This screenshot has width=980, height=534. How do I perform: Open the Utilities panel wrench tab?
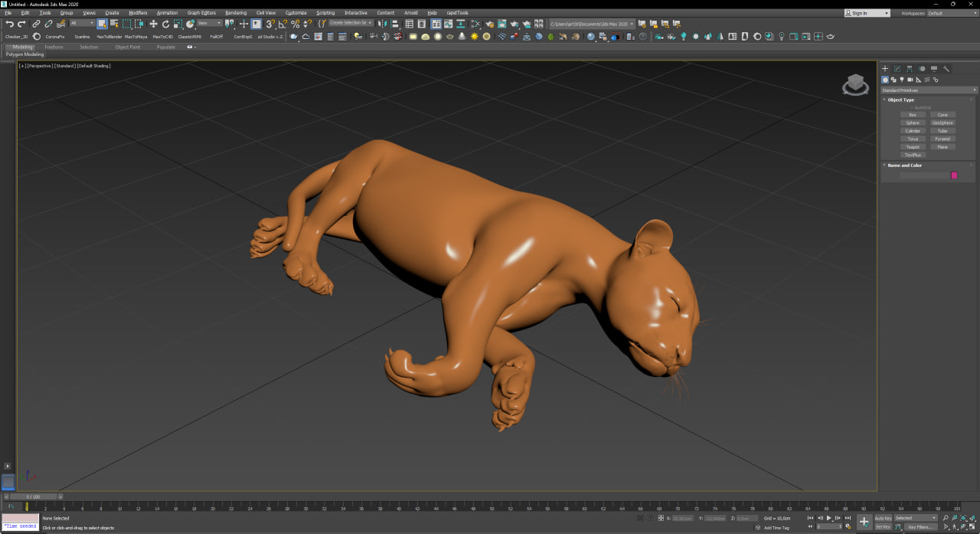coord(946,69)
